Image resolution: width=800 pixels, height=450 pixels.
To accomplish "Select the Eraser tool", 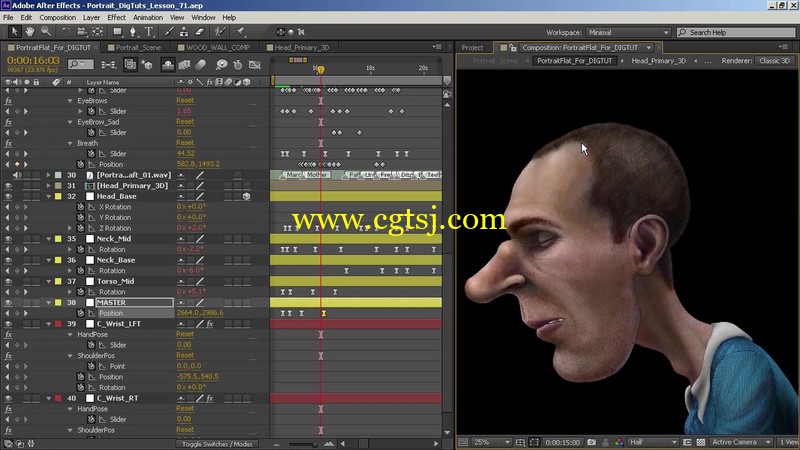I will [199, 32].
